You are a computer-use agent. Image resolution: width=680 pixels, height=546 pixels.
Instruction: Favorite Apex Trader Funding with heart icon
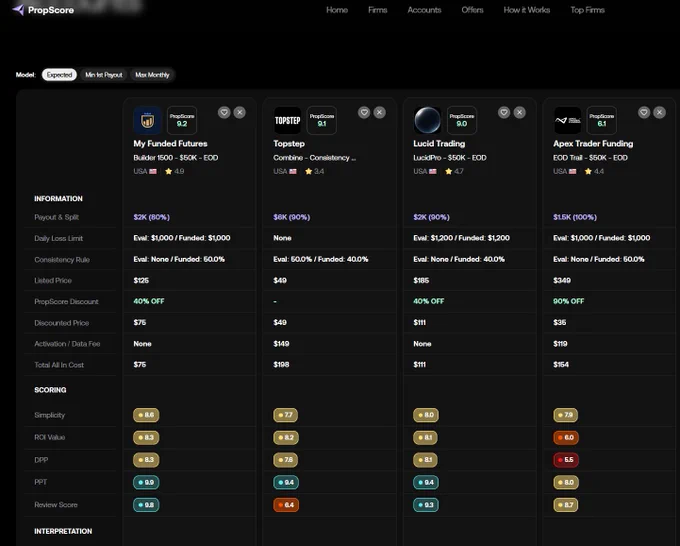point(644,113)
